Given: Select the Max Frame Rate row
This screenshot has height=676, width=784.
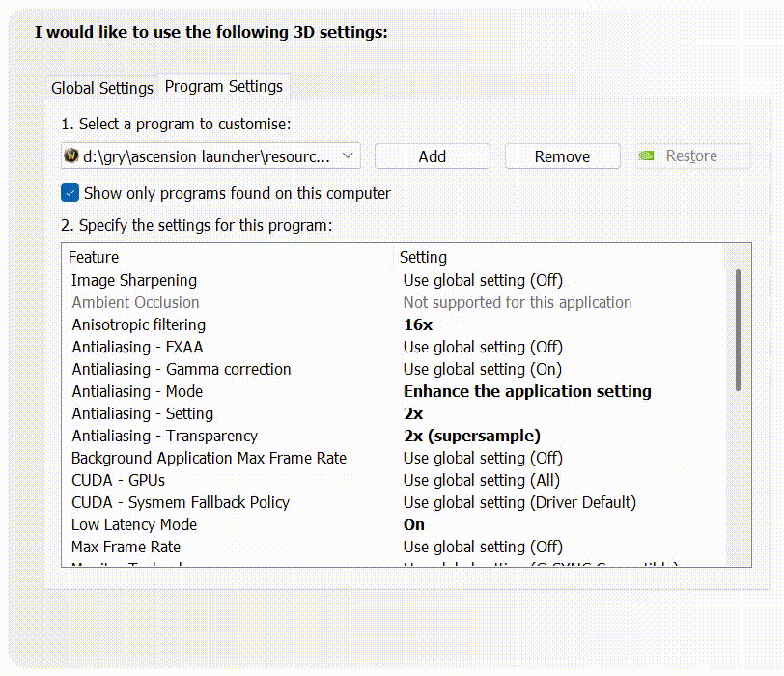Looking at the screenshot, I should (126, 547).
